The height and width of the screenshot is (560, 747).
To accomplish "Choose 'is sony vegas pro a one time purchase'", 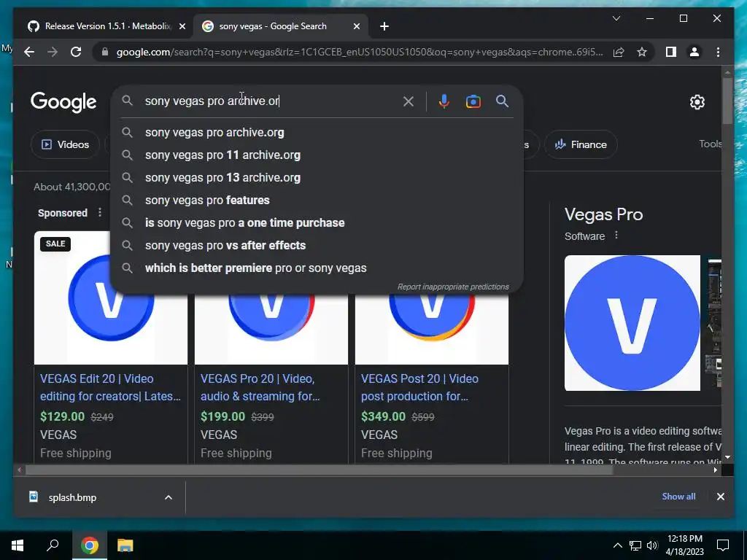I will click(317, 223).
